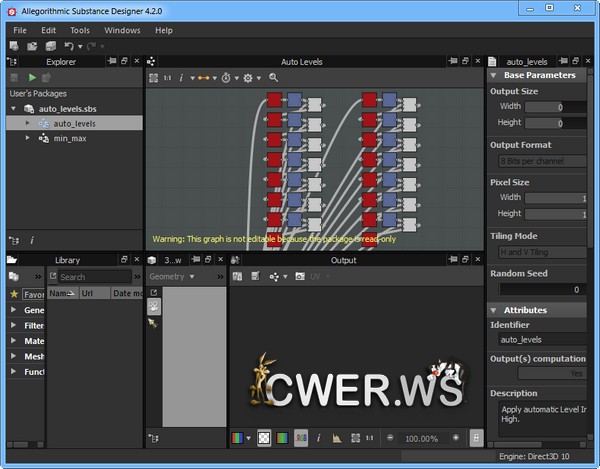Sort library by Name column
Viewport: 600px width, 469px height.
(63, 293)
